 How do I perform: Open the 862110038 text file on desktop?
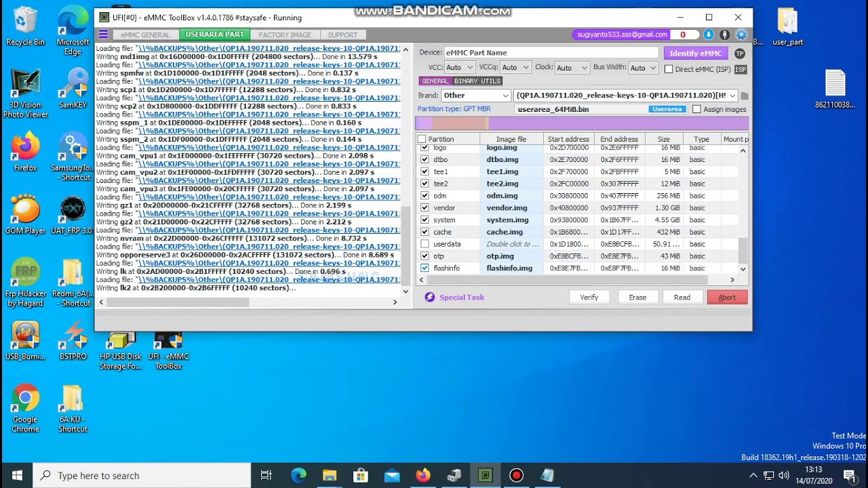point(835,89)
